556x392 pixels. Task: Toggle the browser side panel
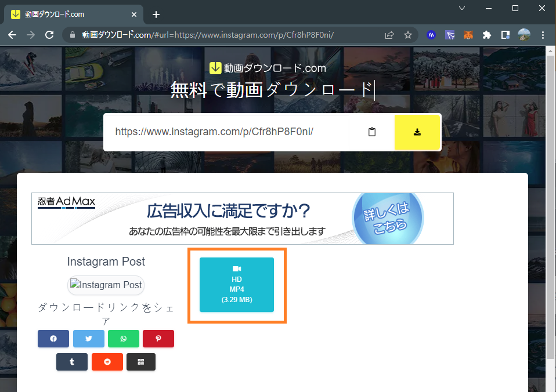click(506, 35)
